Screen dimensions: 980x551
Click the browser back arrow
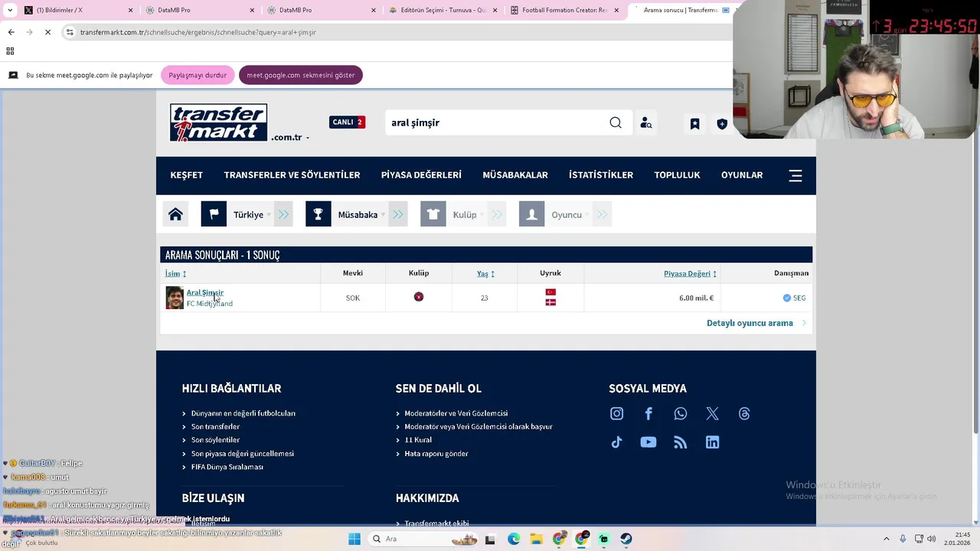point(11,32)
